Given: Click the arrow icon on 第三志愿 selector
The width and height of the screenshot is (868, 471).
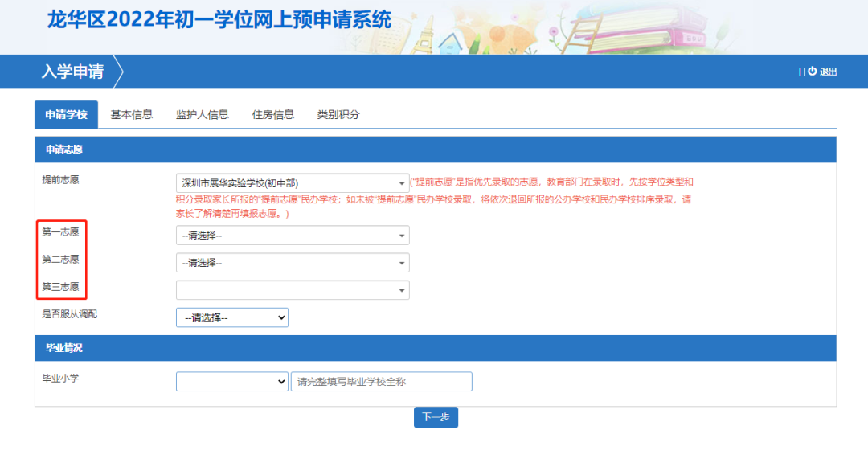Looking at the screenshot, I should click(402, 289).
